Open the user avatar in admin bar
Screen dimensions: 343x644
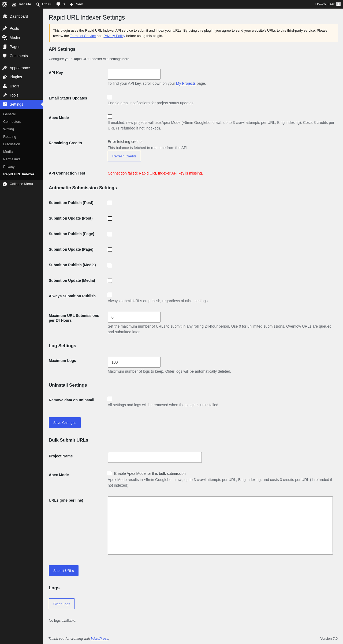tap(338, 4)
